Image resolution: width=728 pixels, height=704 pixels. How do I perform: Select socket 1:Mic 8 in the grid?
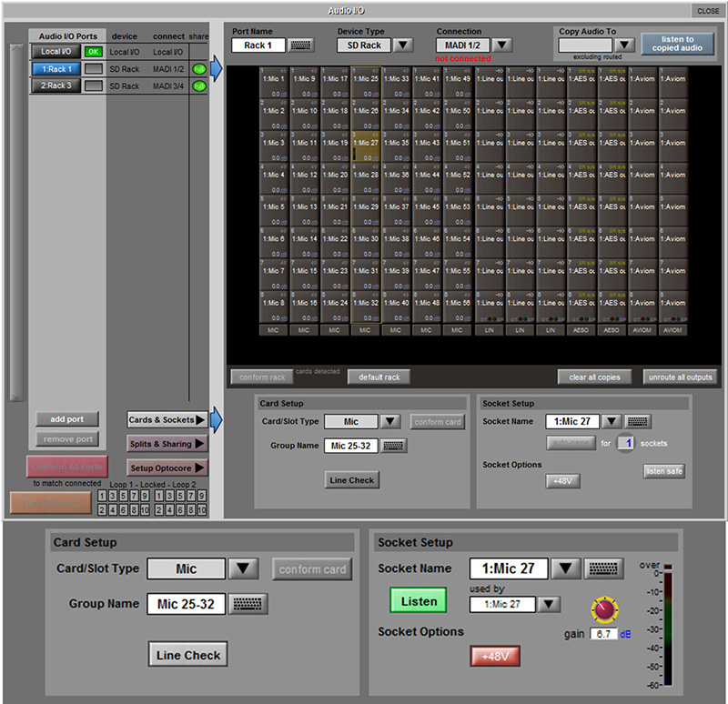pyautogui.click(x=274, y=307)
